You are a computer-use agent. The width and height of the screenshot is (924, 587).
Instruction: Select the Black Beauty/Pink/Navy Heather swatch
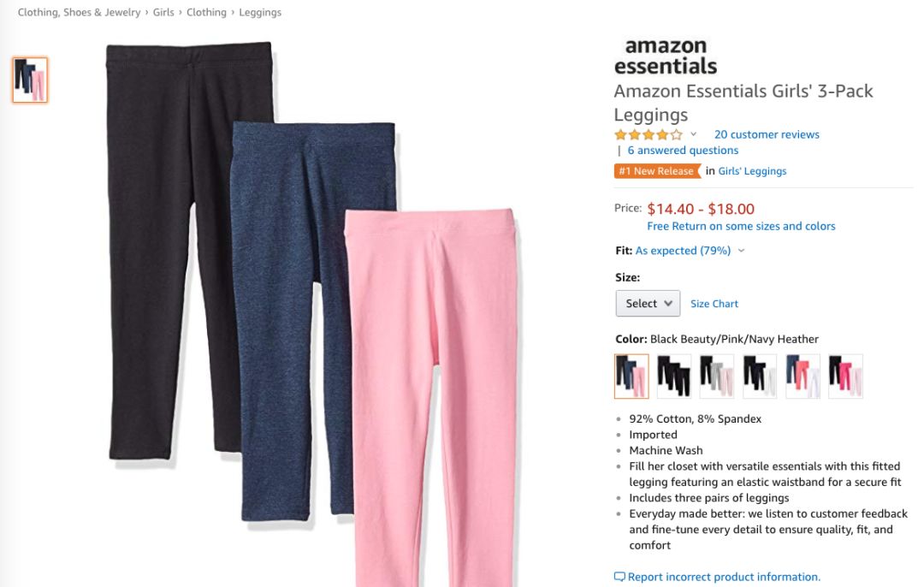[631, 377]
